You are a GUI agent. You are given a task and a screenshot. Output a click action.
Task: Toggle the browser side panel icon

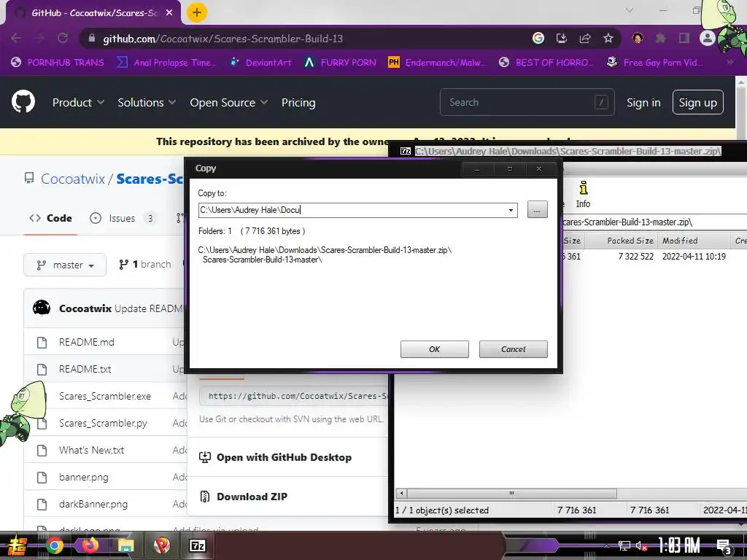[684, 38]
